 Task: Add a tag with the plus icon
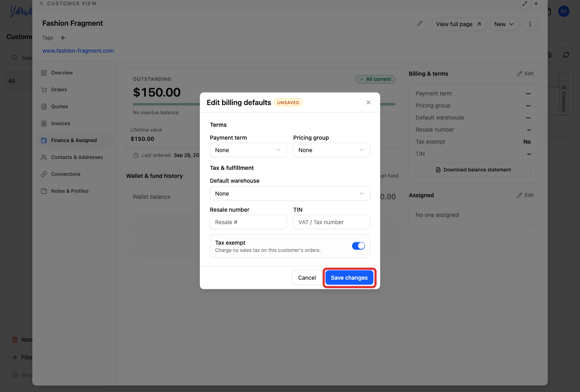(x=63, y=38)
